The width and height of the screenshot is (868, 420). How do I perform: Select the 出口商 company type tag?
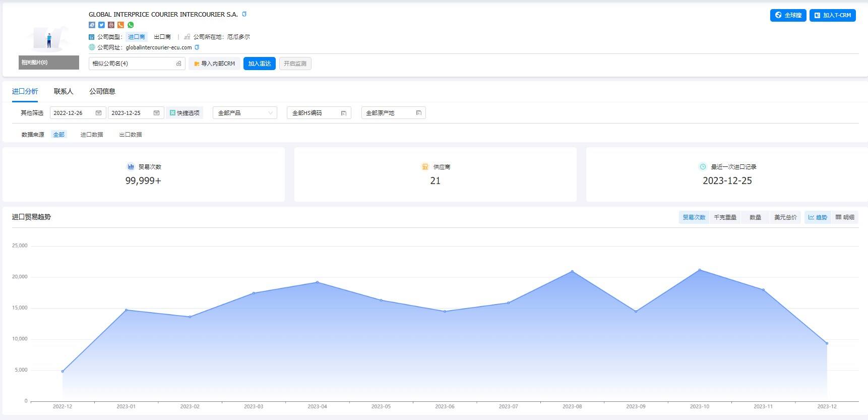pos(162,37)
